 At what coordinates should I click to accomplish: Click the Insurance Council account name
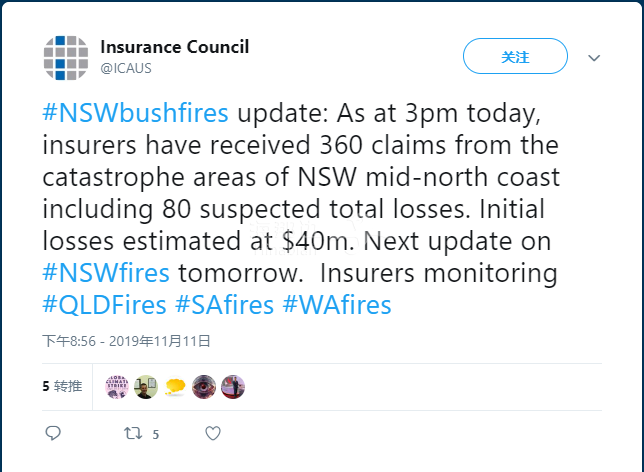pos(174,47)
